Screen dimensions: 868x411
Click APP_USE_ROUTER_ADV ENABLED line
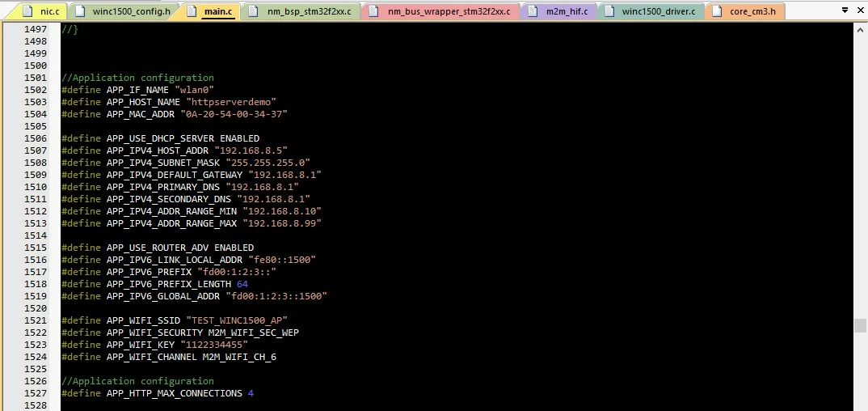click(158, 248)
